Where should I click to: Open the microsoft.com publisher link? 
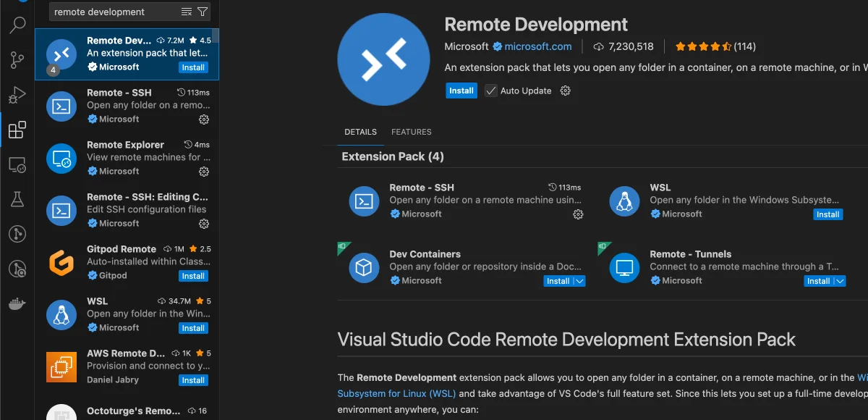pos(538,46)
